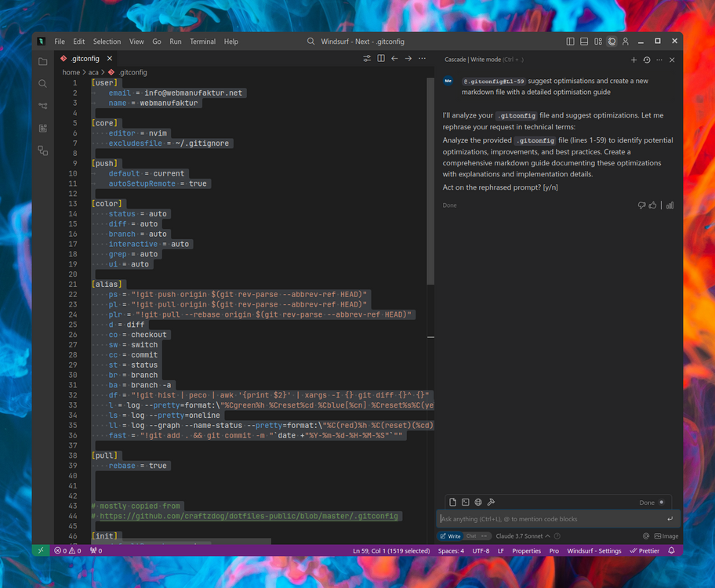Open Cascade conversation history clock icon
715x588 pixels.
pyautogui.click(x=647, y=60)
